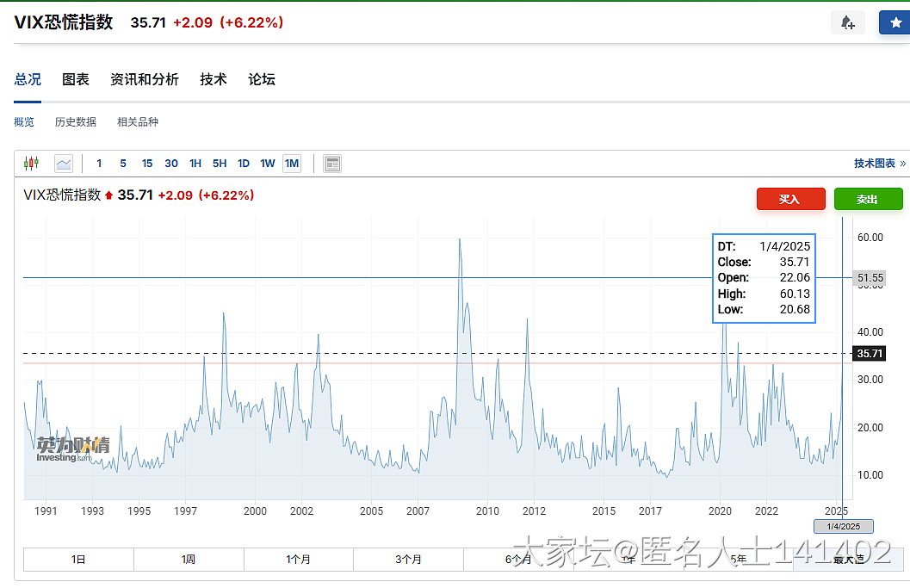The height and width of the screenshot is (588, 910).
Task: Open the 相关品种 link
Action: point(138,122)
